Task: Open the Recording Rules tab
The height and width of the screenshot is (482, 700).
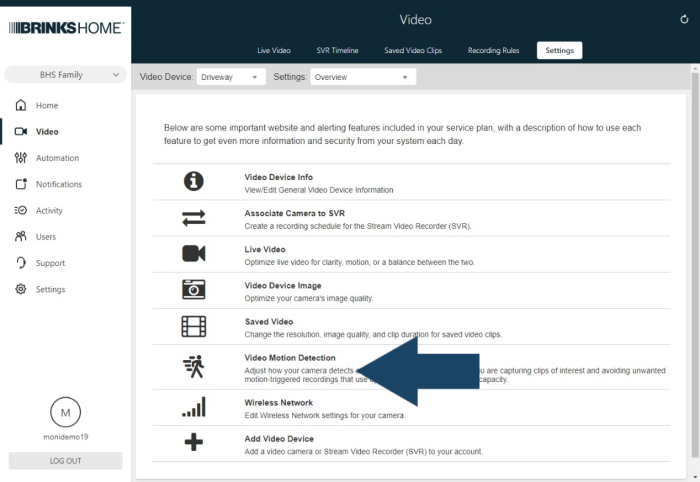Action: click(493, 50)
